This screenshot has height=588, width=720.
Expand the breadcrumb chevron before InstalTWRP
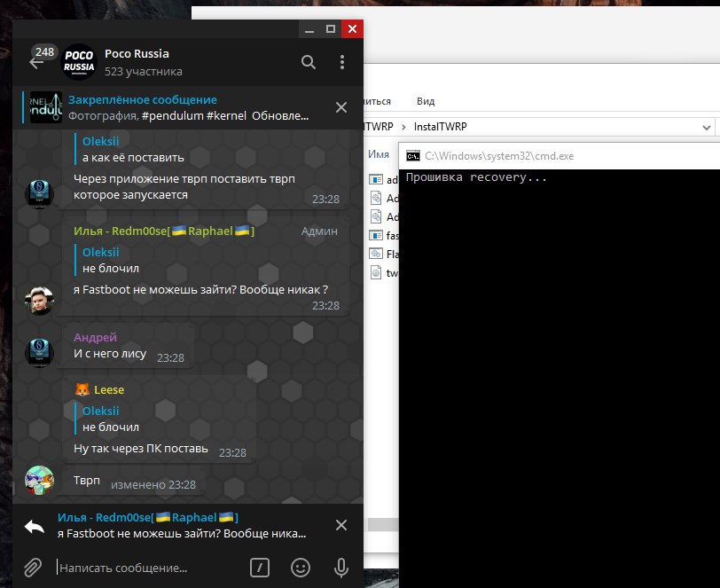(x=403, y=127)
